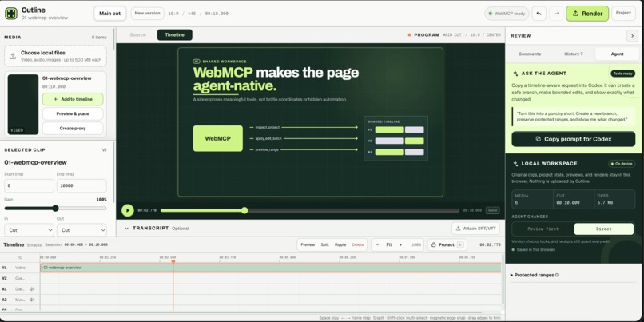
Task: Switch viewer to Source
Action: pyautogui.click(x=137, y=35)
